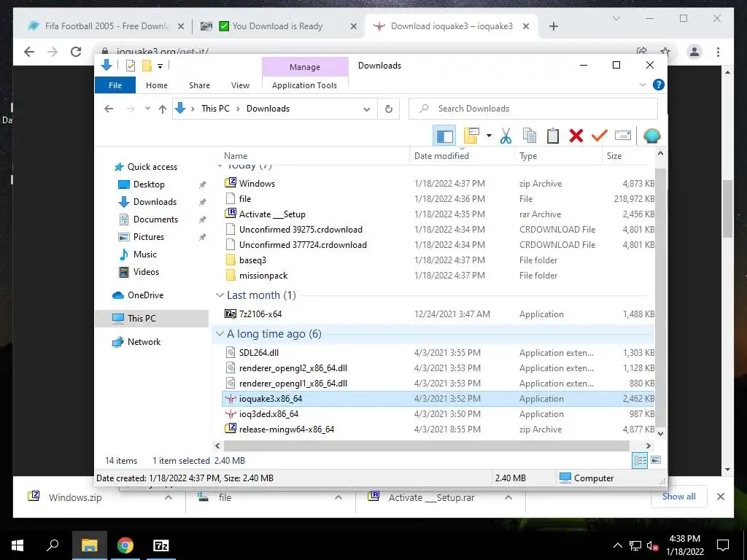This screenshot has height=560, width=747.
Task: Expand the ribbon with the chevron
Action: (642, 85)
